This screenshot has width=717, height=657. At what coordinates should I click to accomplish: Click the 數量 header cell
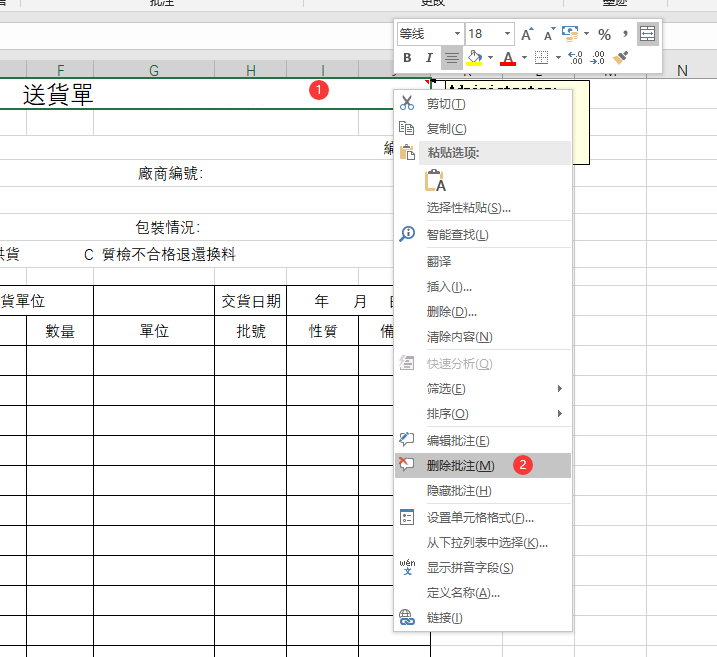click(60, 331)
